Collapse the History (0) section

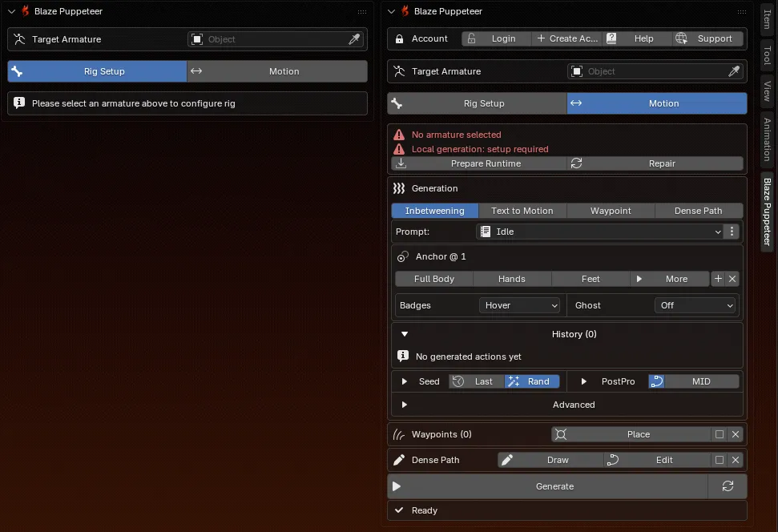(x=405, y=334)
